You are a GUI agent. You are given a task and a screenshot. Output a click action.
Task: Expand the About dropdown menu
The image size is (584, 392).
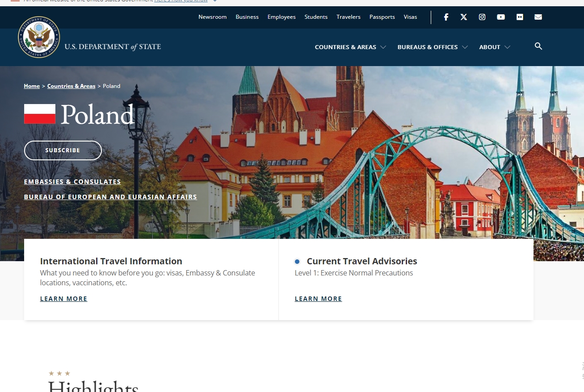tap(494, 47)
